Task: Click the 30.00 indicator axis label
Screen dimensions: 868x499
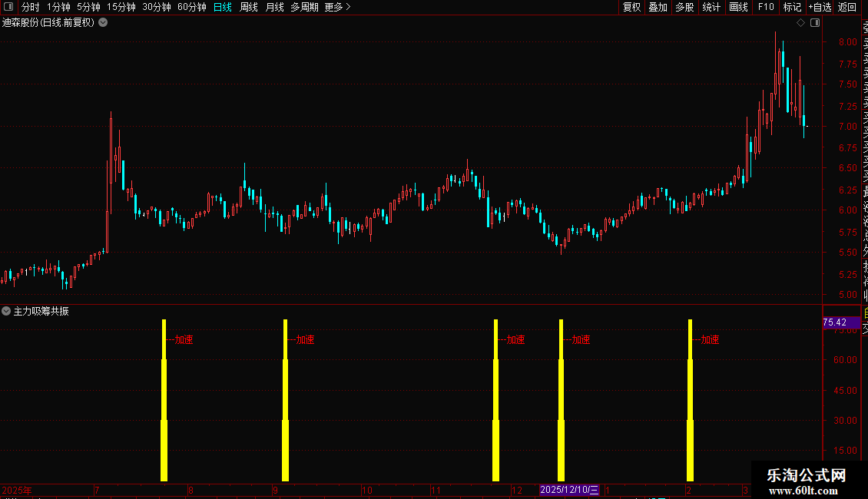Action: click(x=845, y=421)
